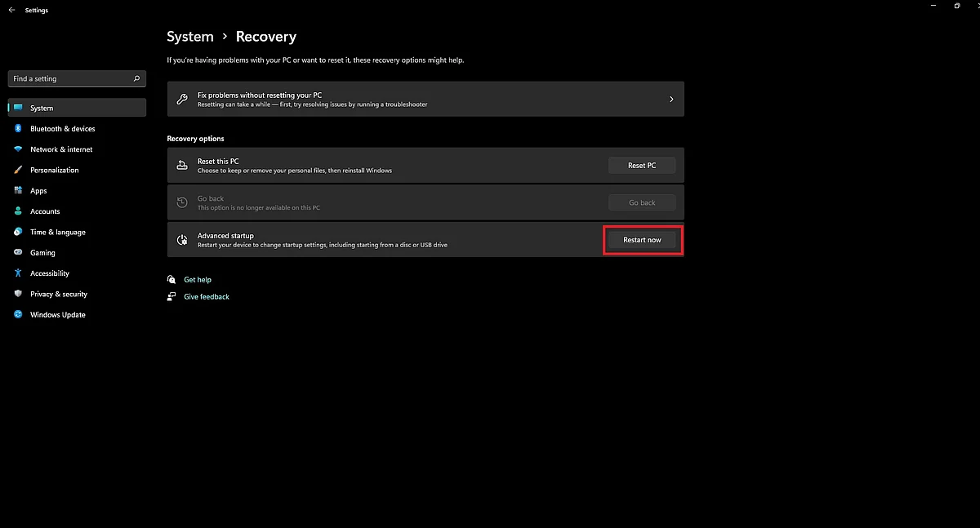980x528 pixels.
Task: Click the Network wifi icon in sidebar
Action: click(x=18, y=149)
